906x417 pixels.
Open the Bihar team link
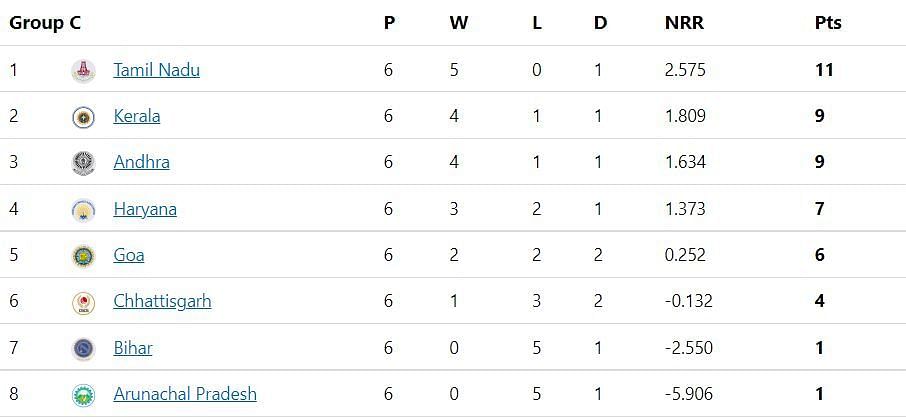[133, 348]
